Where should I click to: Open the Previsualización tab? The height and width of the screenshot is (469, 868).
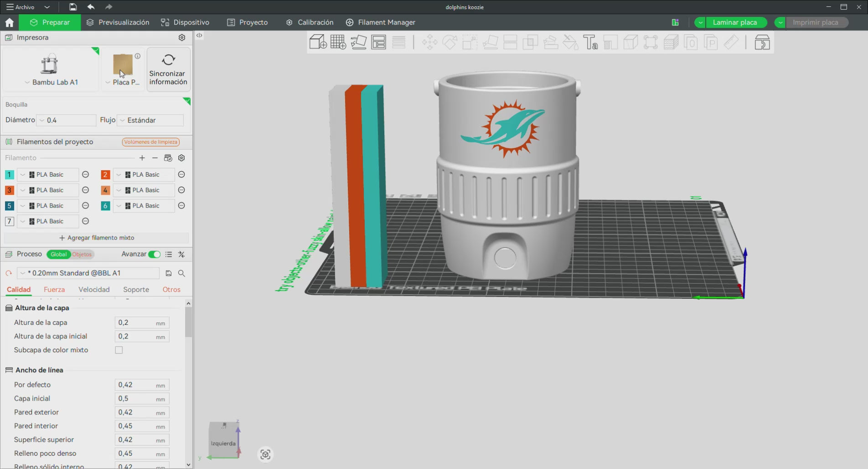click(118, 22)
